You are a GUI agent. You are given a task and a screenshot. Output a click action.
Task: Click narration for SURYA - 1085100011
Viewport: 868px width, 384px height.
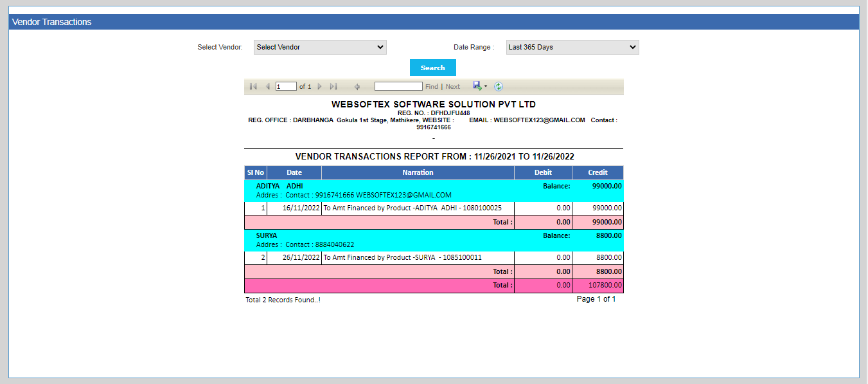pos(403,257)
